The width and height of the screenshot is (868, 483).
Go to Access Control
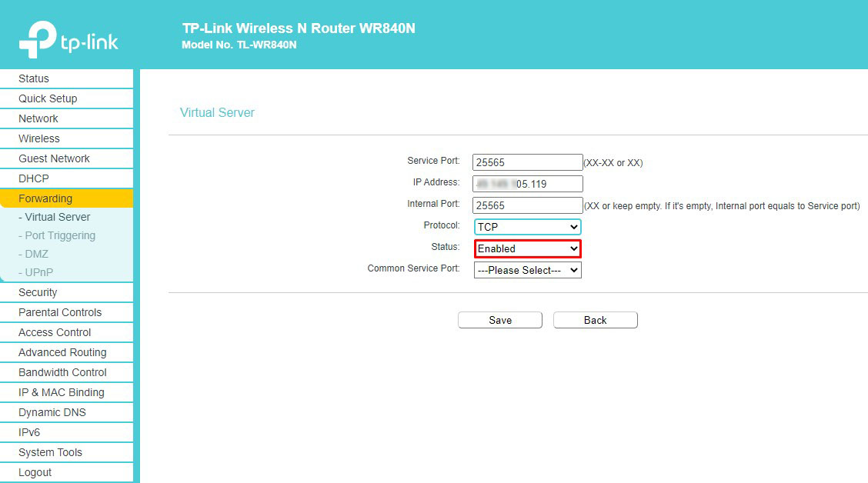click(66, 332)
